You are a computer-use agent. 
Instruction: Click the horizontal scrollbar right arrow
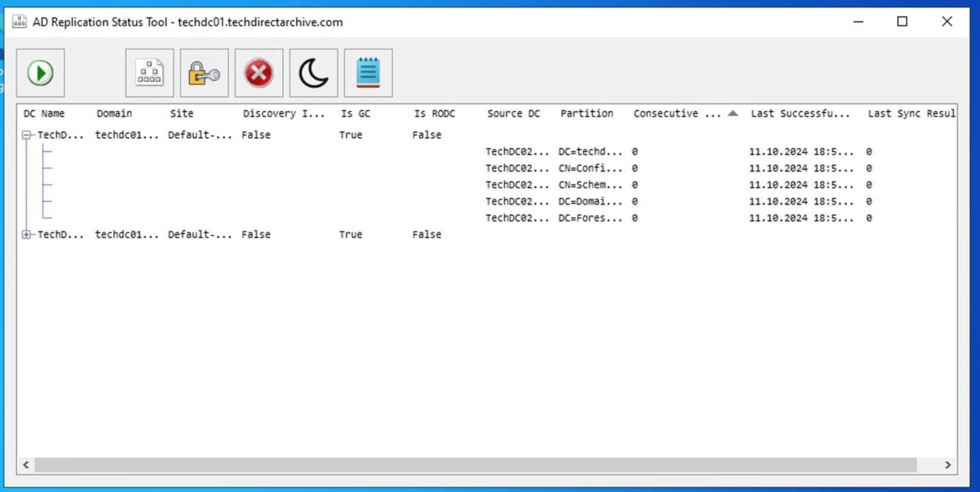pyautogui.click(x=947, y=465)
